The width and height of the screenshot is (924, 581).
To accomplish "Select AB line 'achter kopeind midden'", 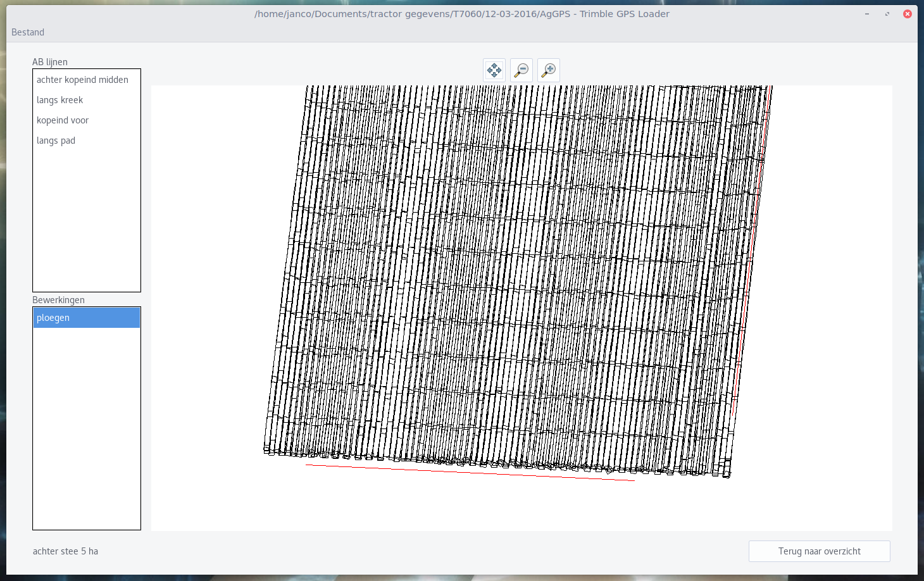I will coord(82,80).
